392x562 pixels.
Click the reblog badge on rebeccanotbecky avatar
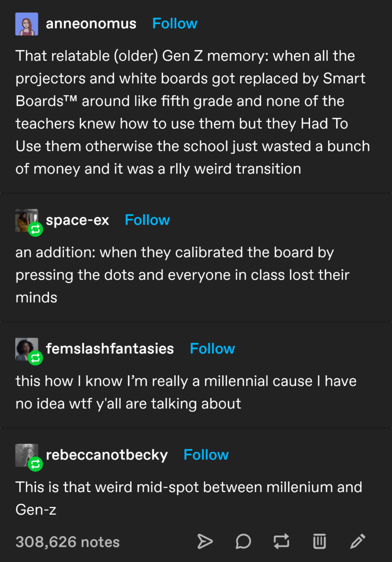35,464
